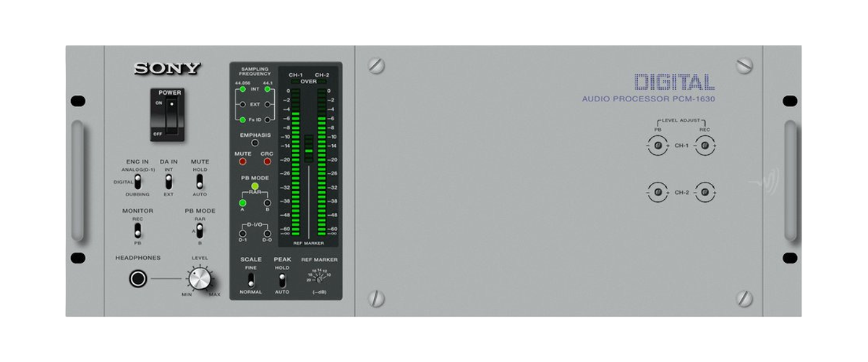Click the EMPHASIS indicator LED
The height and width of the screenshot is (362, 868).
click(255, 143)
